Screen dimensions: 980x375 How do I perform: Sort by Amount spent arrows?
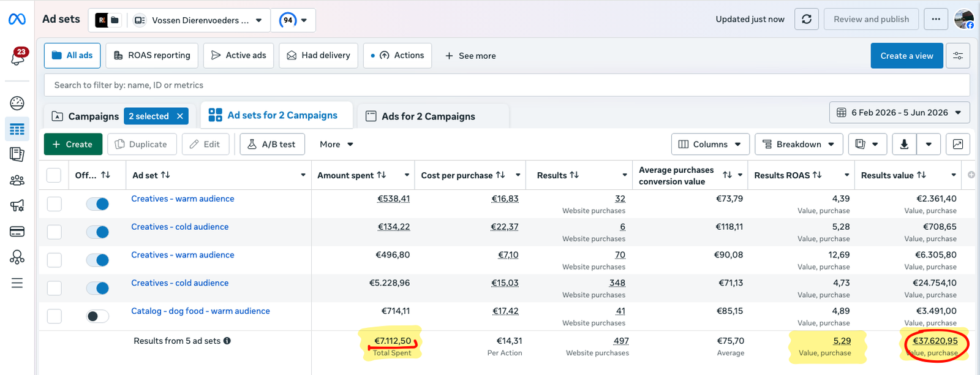tap(382, 175)
